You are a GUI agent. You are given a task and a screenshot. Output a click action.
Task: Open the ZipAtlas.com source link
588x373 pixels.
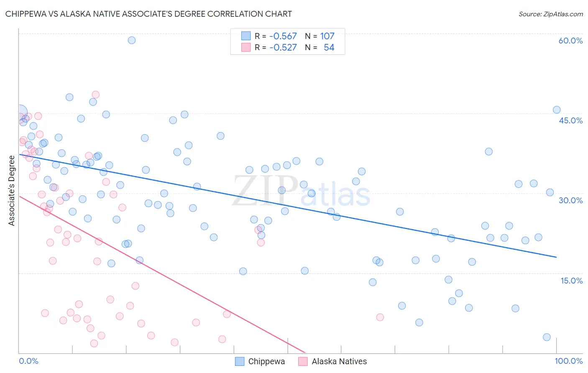click(551, 14)
